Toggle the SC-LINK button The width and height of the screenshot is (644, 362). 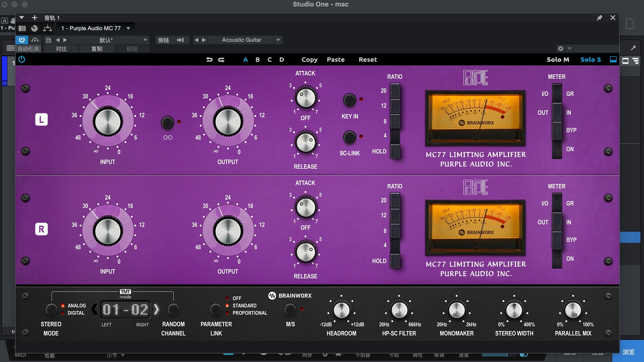pyautogui.click(x=350, y=137)
